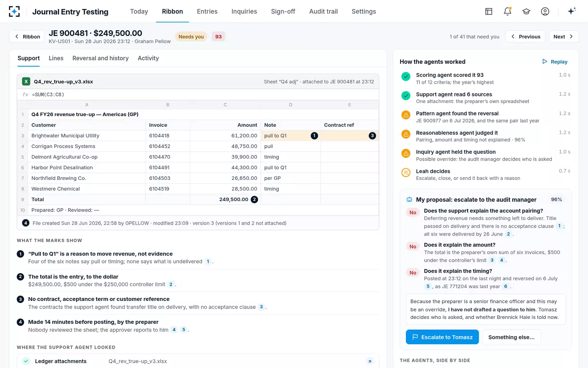The image size is (588, 368).
Task: Open the Reversal and history tab
Action: [x=100, y=58]
